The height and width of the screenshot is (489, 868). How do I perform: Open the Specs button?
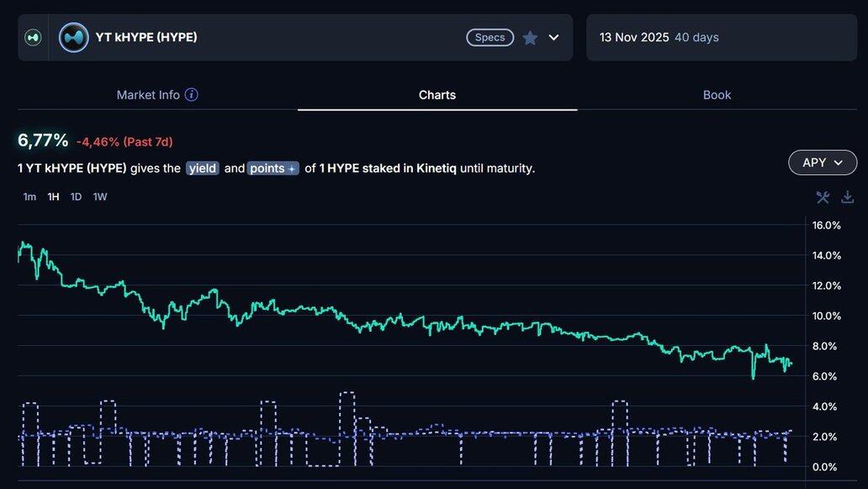pyautogui.click(x=490, y=37)
